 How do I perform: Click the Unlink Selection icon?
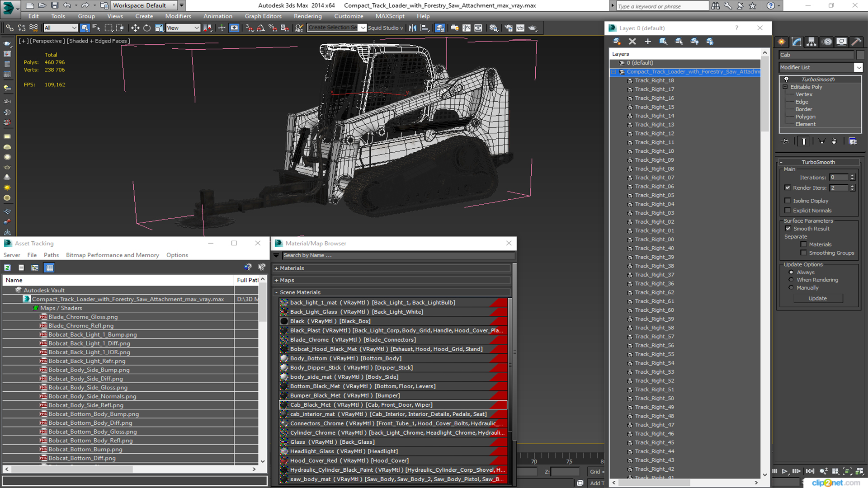click(21, 28)
